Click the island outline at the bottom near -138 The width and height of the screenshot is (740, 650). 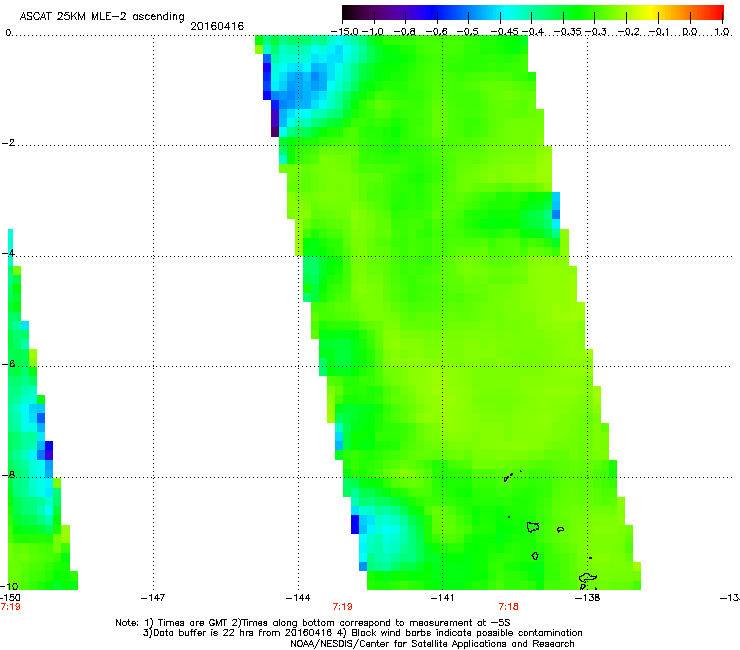(x=588, y=580)
